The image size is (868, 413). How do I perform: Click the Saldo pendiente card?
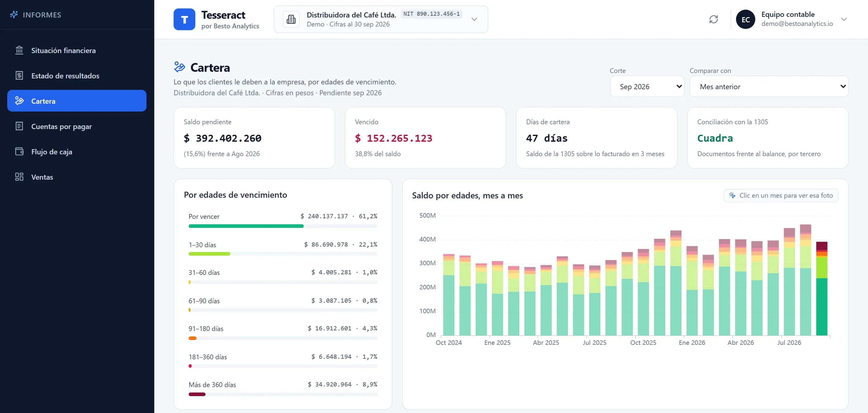click(x=254, y=137)
